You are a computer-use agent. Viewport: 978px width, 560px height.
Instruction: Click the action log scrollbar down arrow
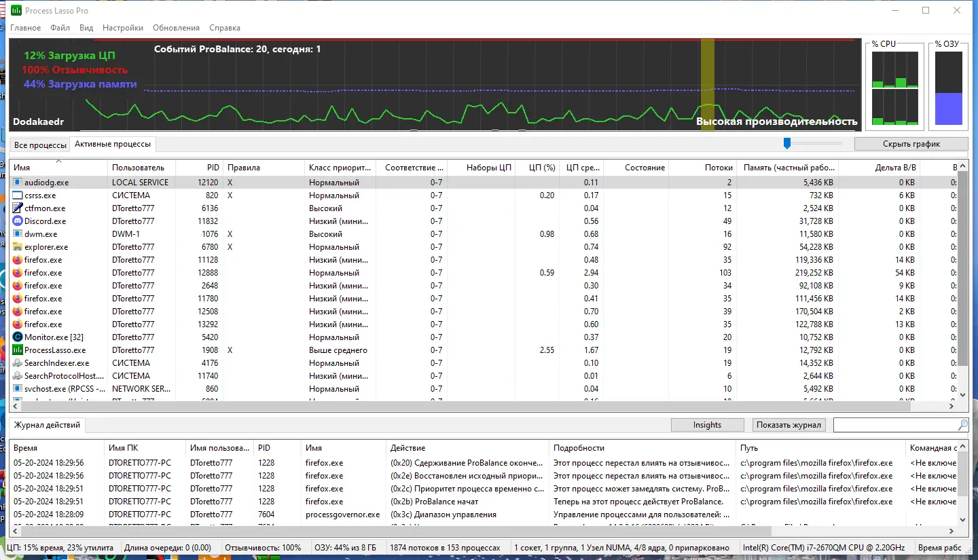click(x=962, y=519)
